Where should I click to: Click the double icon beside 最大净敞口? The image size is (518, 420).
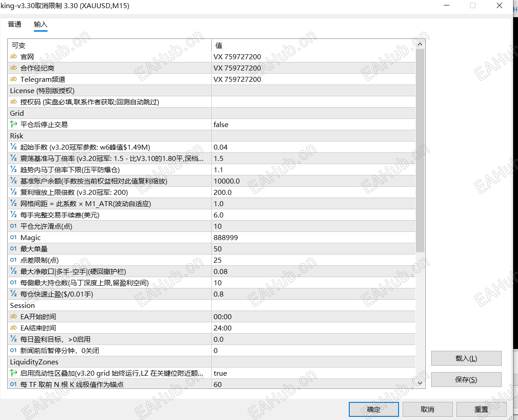coord(13,271)
